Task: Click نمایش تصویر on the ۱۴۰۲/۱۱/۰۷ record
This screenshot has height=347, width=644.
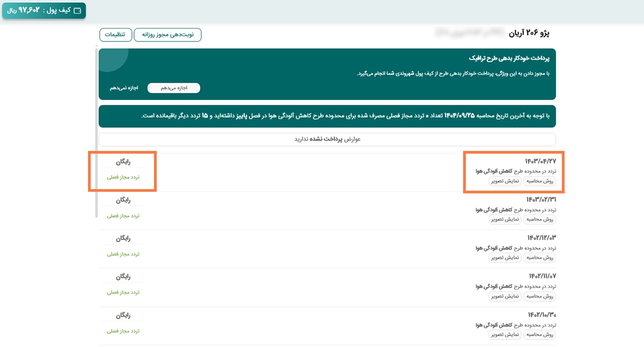Action: pyautogui.click(x=504, y=297)
